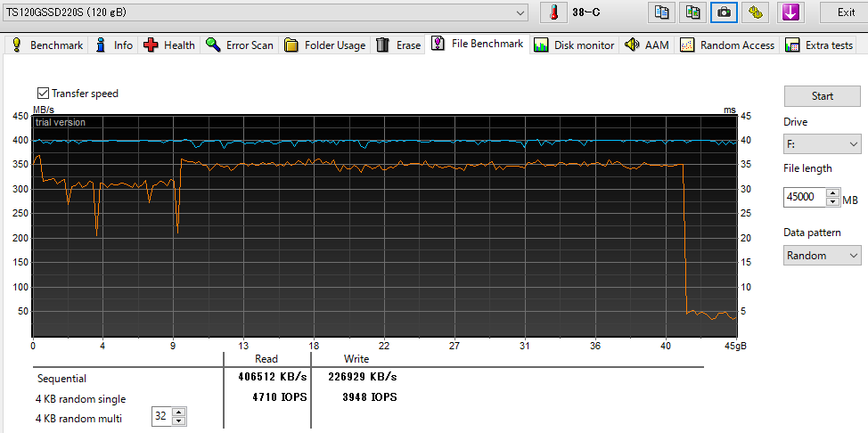
Task: Click the 406512 KB/s sequential read value
Action: (273, 377)
